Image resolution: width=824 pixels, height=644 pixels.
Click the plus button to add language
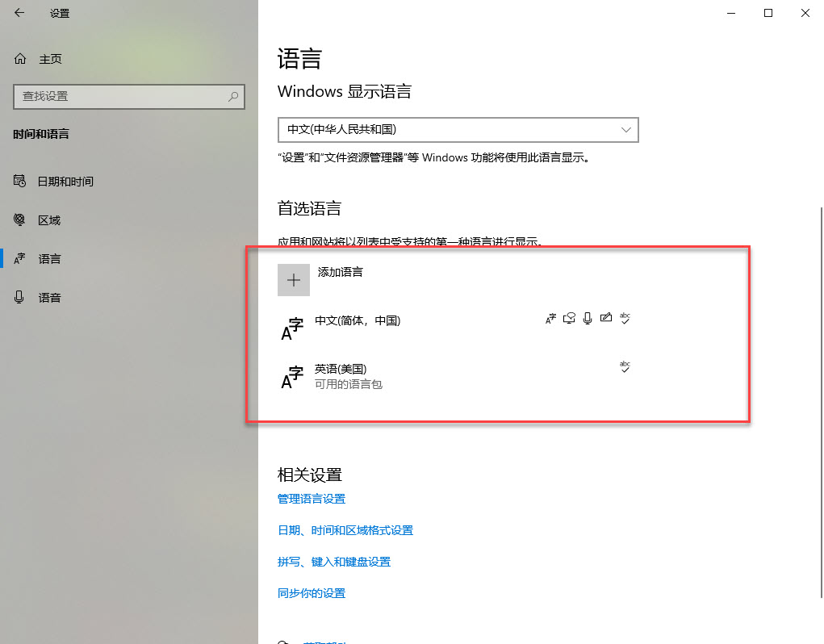pyautogui.click(x=293, y=280)
